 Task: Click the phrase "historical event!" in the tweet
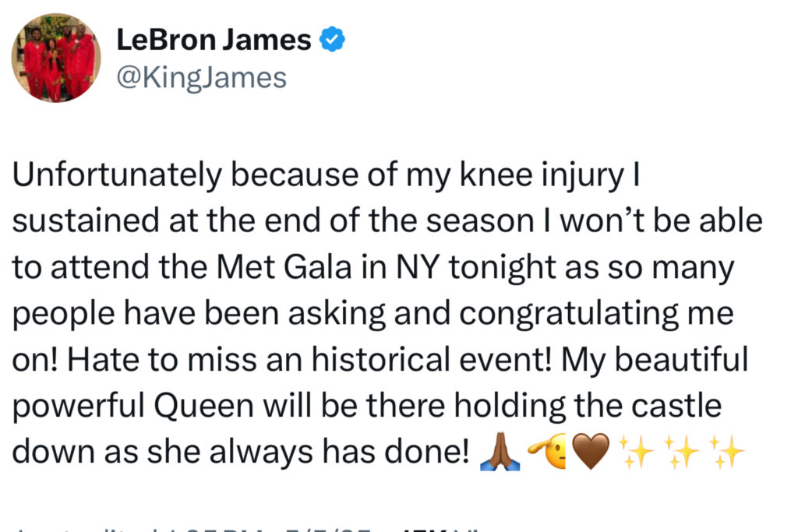coord(432,360)
